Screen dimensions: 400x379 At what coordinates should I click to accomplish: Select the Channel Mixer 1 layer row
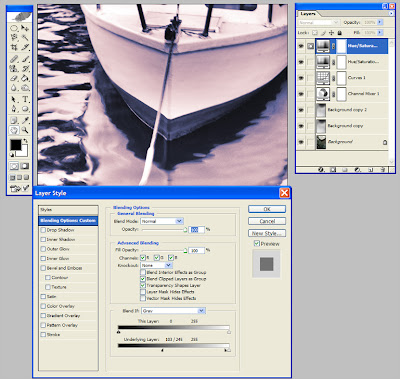[x=342, y=94]
